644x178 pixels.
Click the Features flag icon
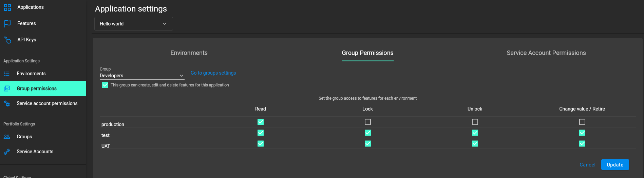tap(7, 23)
